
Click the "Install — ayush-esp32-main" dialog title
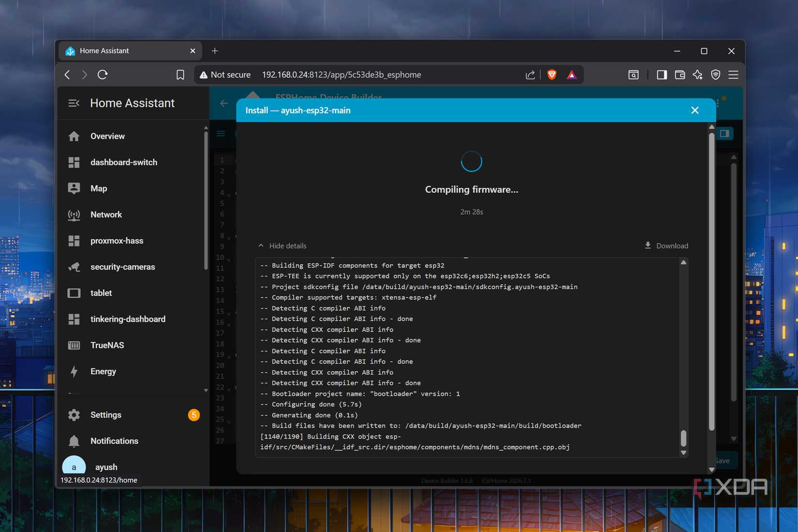tap(298, 110)
